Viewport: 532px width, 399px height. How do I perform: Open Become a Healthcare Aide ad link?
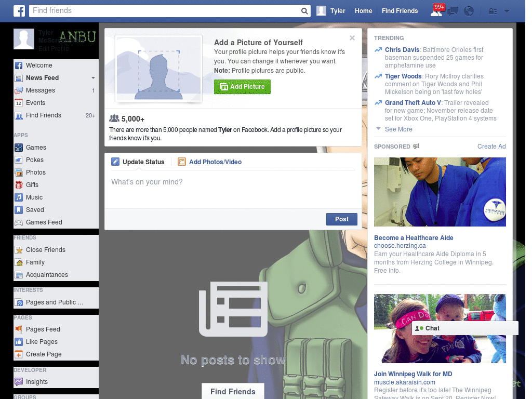pos(414,238)
